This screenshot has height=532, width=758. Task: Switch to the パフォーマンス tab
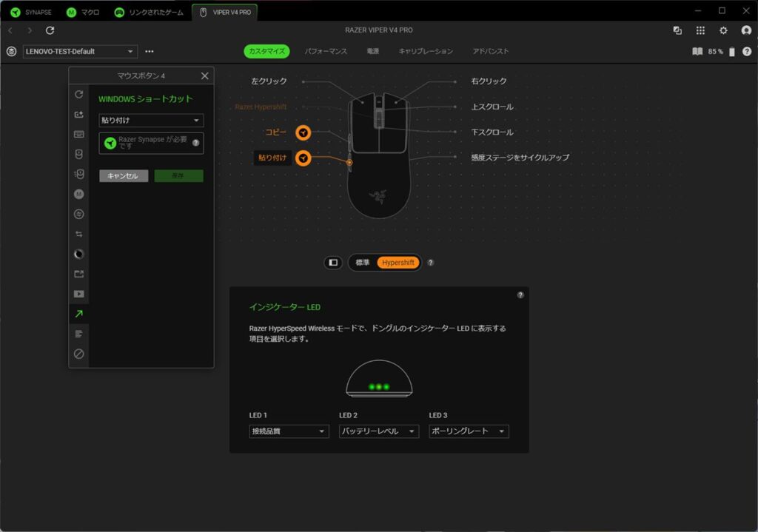pos(326,52)
